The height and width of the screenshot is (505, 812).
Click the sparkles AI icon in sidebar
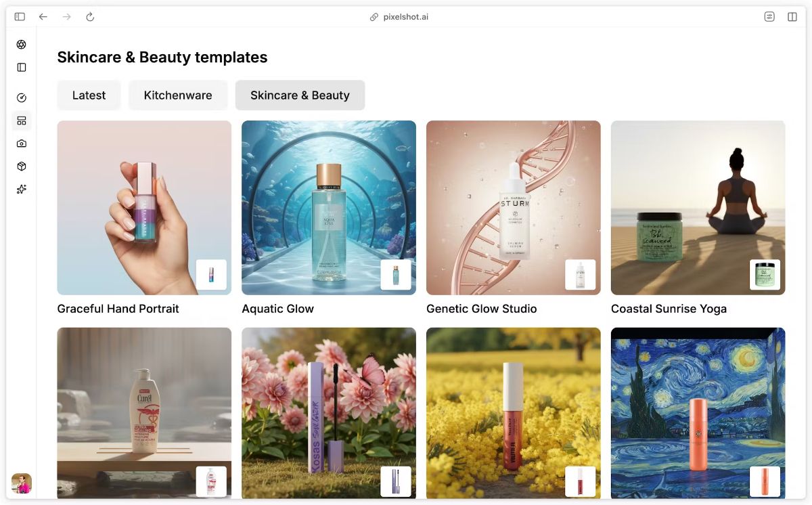pos(21,190)
